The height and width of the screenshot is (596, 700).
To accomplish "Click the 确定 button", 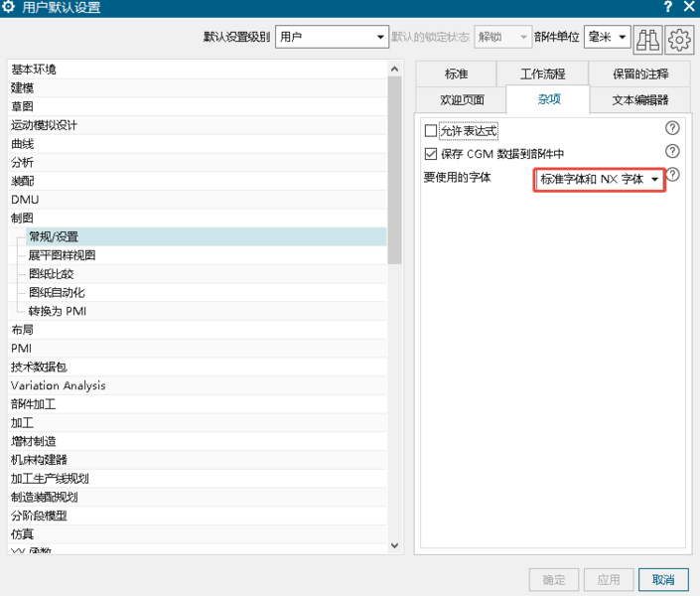I will coord(554,580).
